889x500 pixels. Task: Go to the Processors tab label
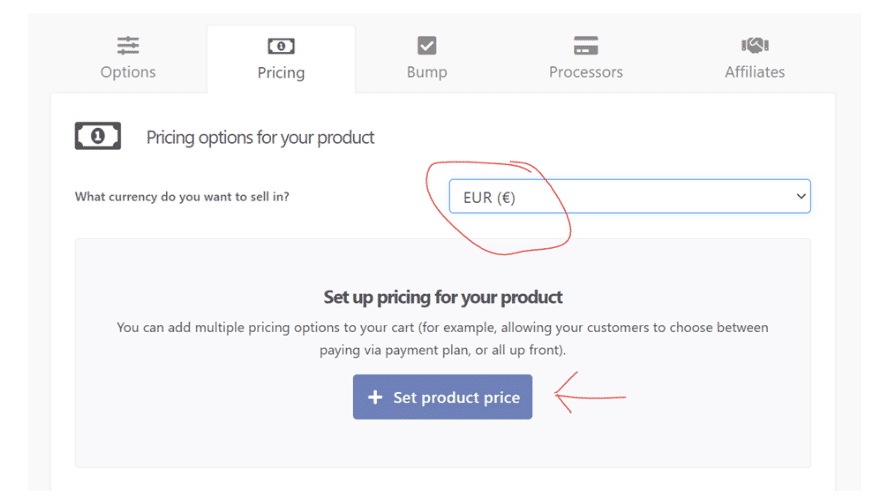[x=586, y=72]
